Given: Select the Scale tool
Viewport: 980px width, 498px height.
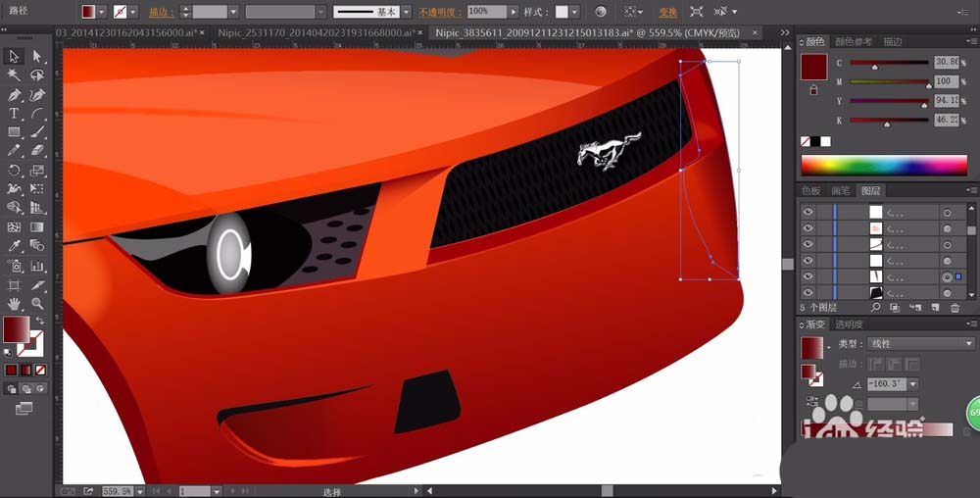Looking at the screenshot, I should [37, 170].
